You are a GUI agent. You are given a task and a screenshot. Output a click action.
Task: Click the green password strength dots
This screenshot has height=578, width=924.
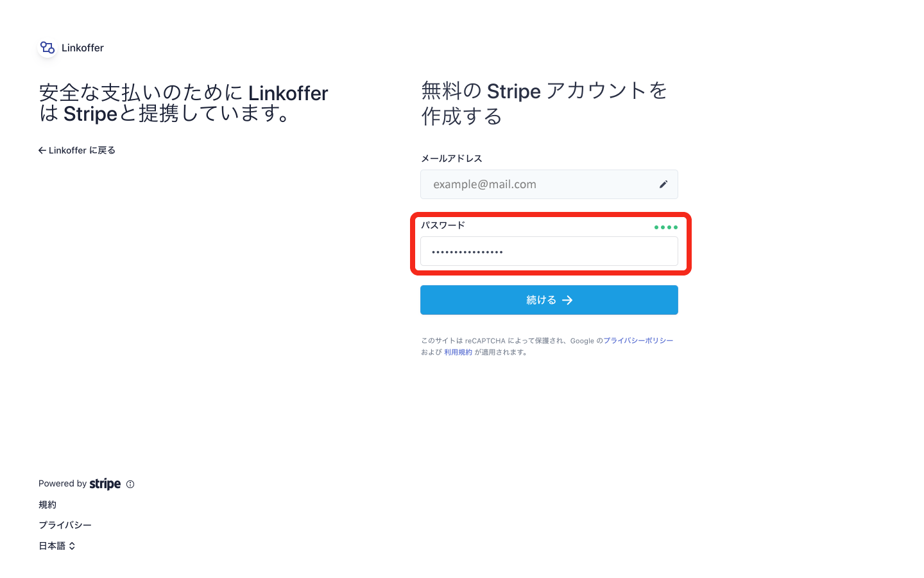[x=666, y=227]
